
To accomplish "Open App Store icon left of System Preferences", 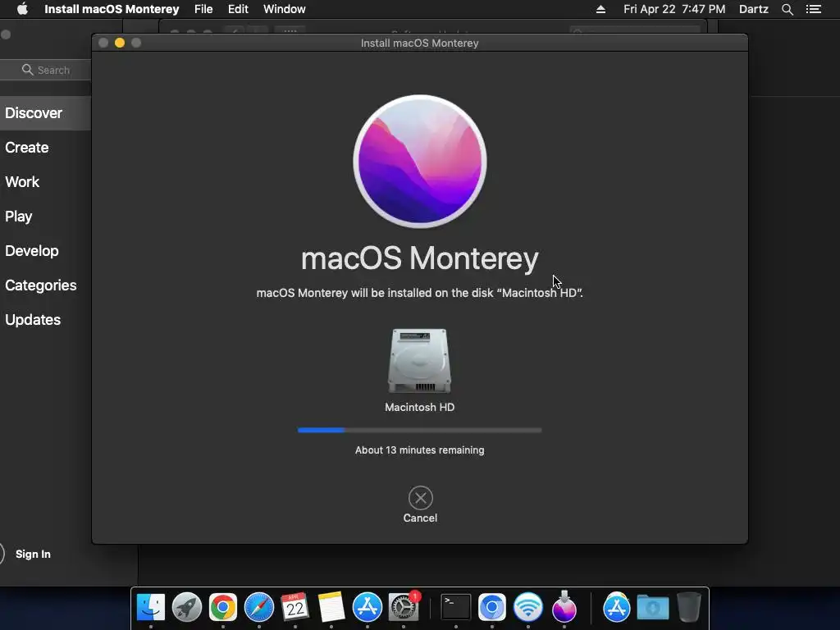I will click(x=367, y=607).
